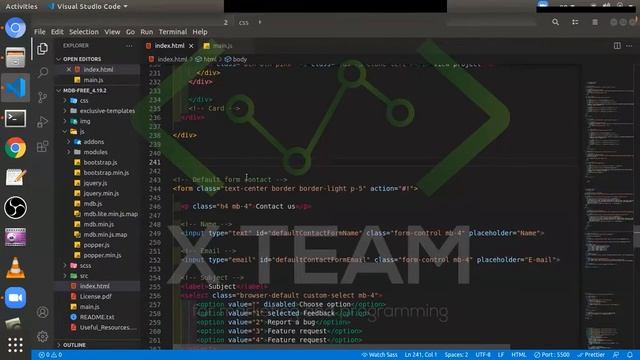Open the text editor from dock
The width and height of the screenshot is (640, 360).
click(x=16, y=178)
